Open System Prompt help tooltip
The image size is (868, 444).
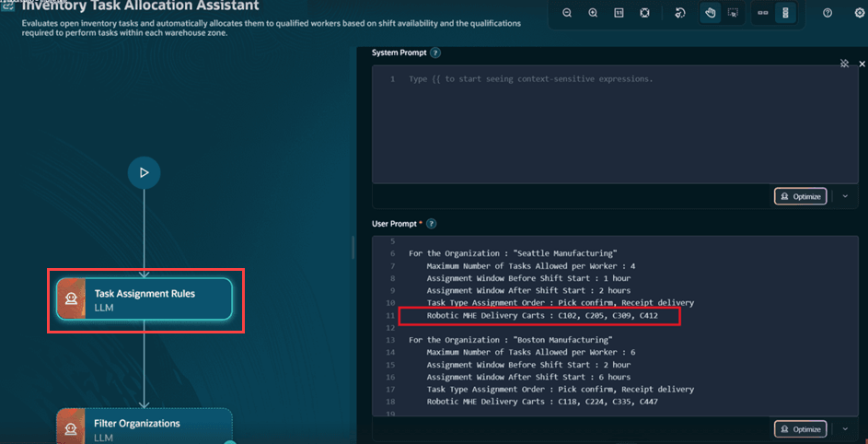tap(435, 53)
